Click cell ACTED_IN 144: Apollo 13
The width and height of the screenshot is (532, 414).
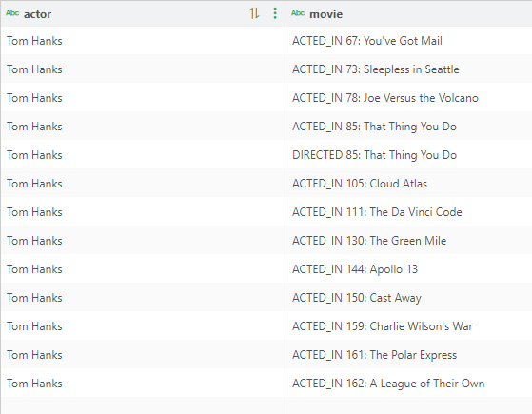[409, 269]
